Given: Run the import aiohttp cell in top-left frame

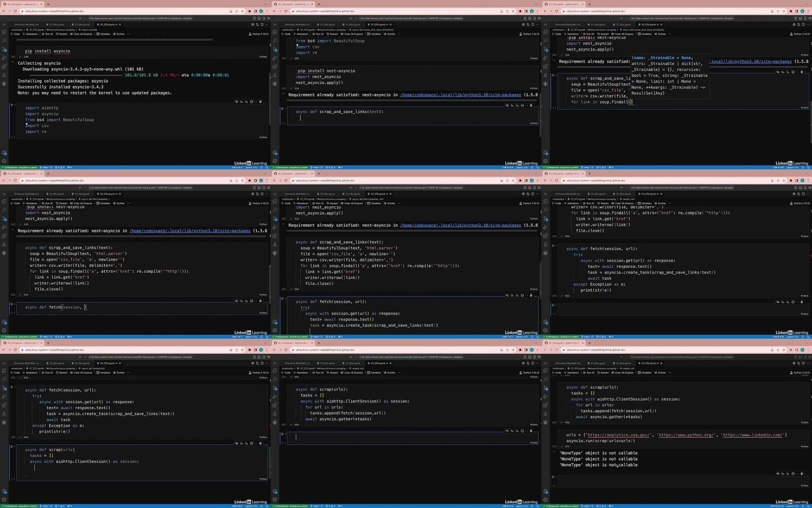Looking at the screenshot, I should pyautogui.click(x=11, y=105).
